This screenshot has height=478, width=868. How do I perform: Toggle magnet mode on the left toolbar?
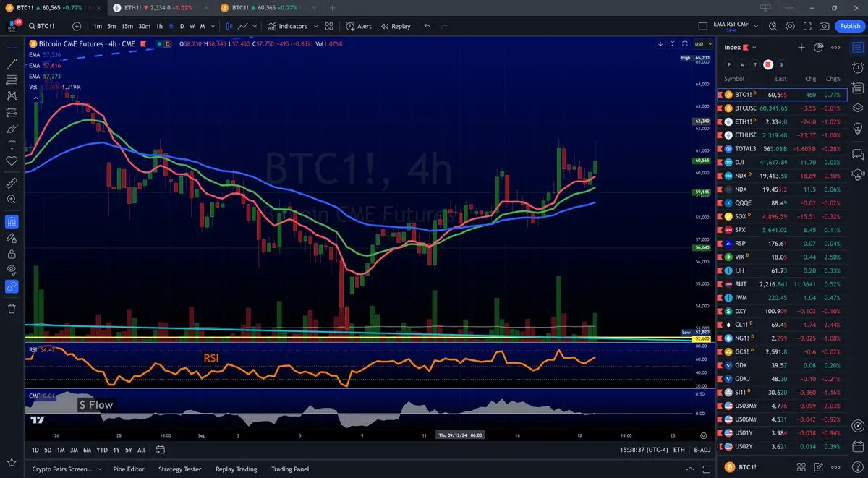[x=12, y=221]
